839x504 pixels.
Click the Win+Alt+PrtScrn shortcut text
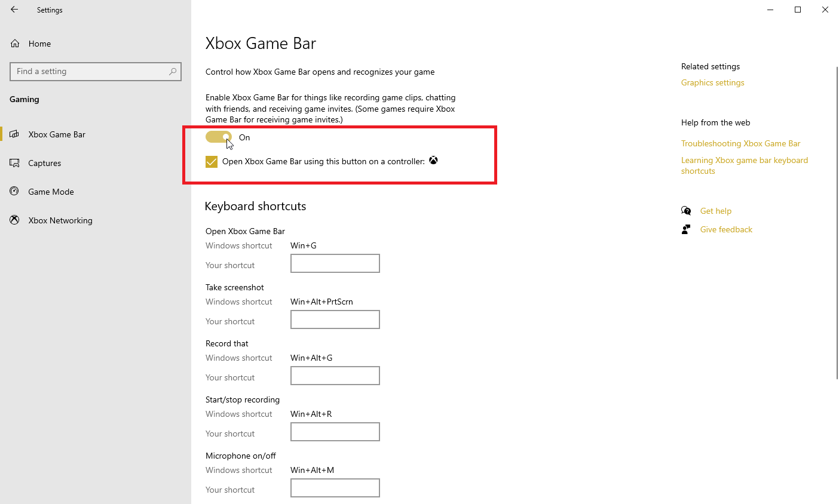point(321,302)
